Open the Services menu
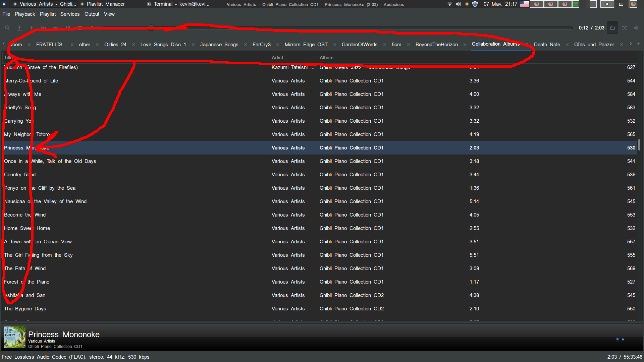Viewport: 644px width, 362px height. [x=70, y=14]
